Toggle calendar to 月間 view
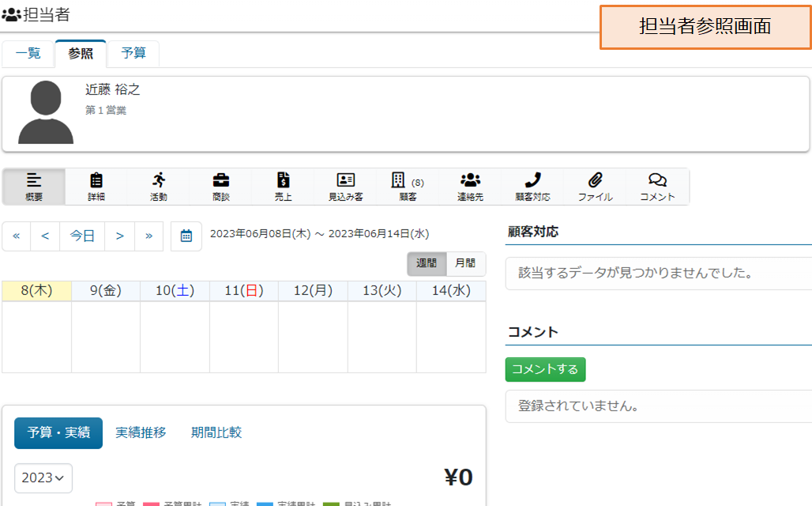This screenshot has height=506, width=812. (x=465, y=263)
